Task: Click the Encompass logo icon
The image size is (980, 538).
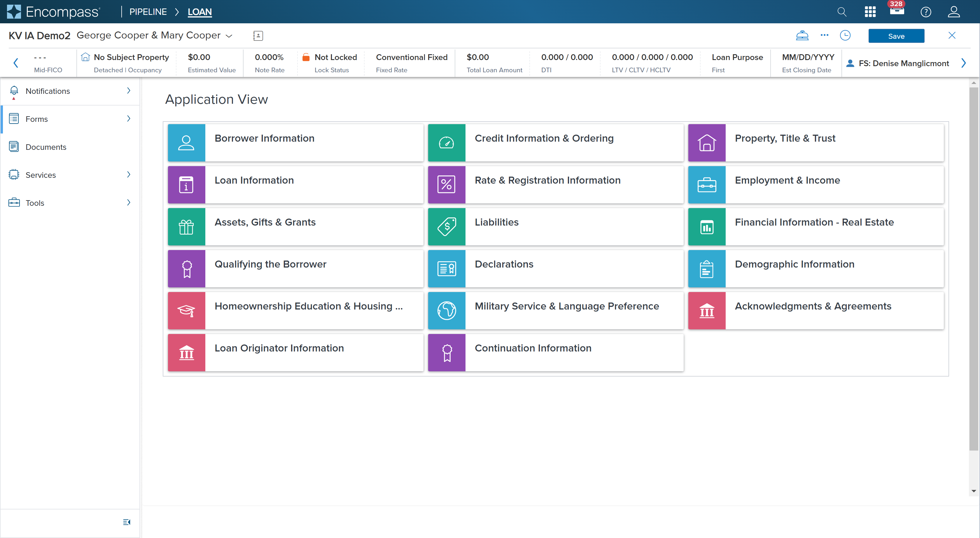Action: pyautogui.click(x=14, y=12)
